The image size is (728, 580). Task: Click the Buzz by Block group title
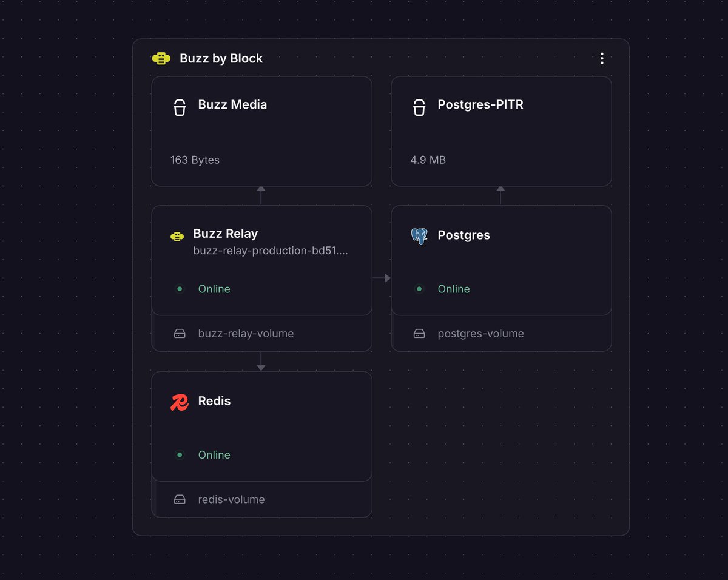click(221, 58)
